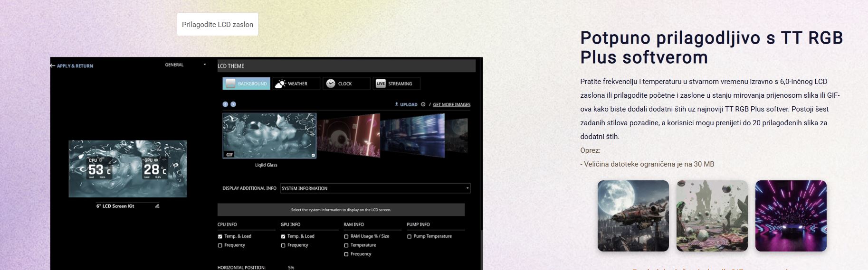Viewport: 868px width, 270px height.
Task: Click the info icon next to Upload
Action: click(x=423, y=104)
